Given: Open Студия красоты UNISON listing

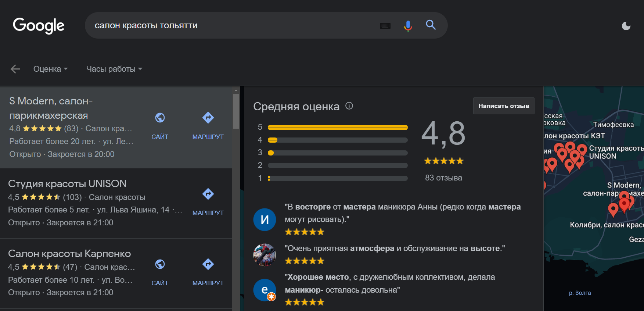Looking at the screenshot, I should (67, 183).
